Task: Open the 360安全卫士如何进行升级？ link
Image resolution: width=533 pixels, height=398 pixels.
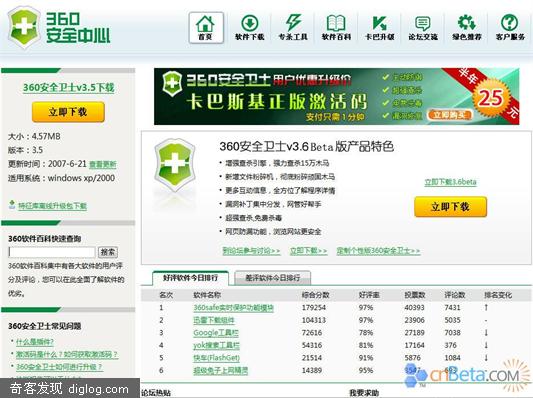Action: [x=59, y=367]
